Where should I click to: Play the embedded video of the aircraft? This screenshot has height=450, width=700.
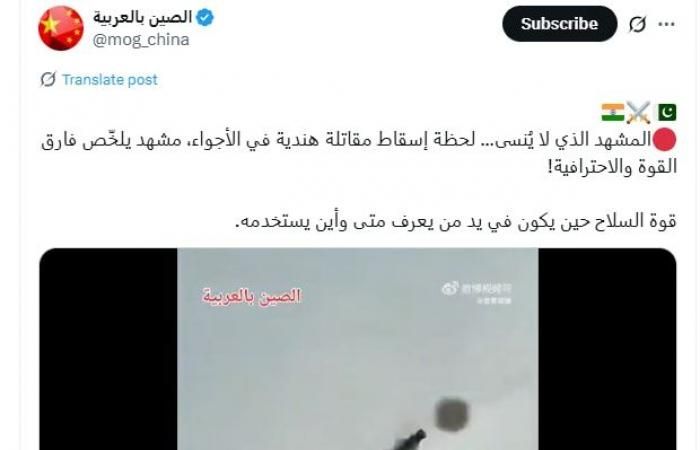point(358,349)
